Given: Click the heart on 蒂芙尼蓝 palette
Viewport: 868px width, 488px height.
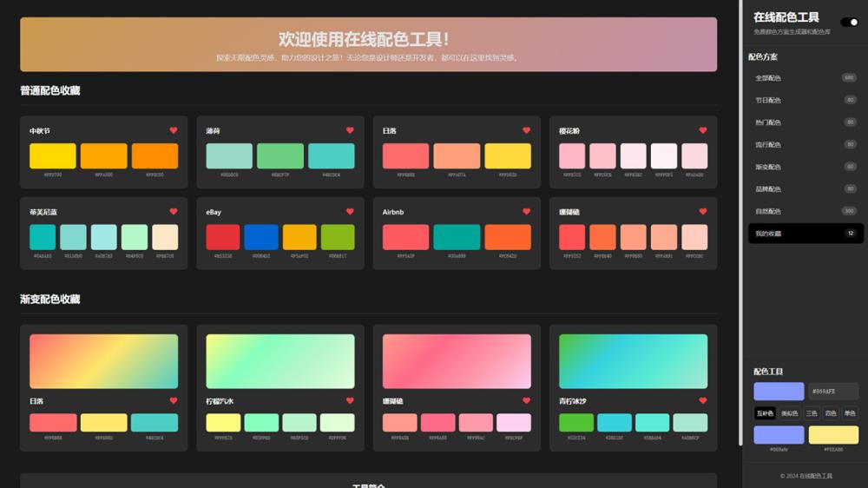Looking at the screenshot, I should tap(174, 211).
